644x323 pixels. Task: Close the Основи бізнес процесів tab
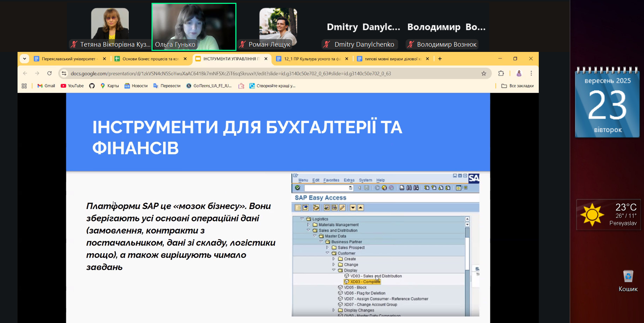click(x=185, y=59)
